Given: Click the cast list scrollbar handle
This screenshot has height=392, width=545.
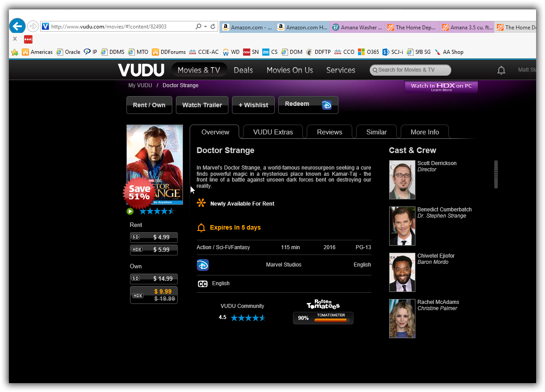Looking at the screenshot, I should (x=496, y=174).
